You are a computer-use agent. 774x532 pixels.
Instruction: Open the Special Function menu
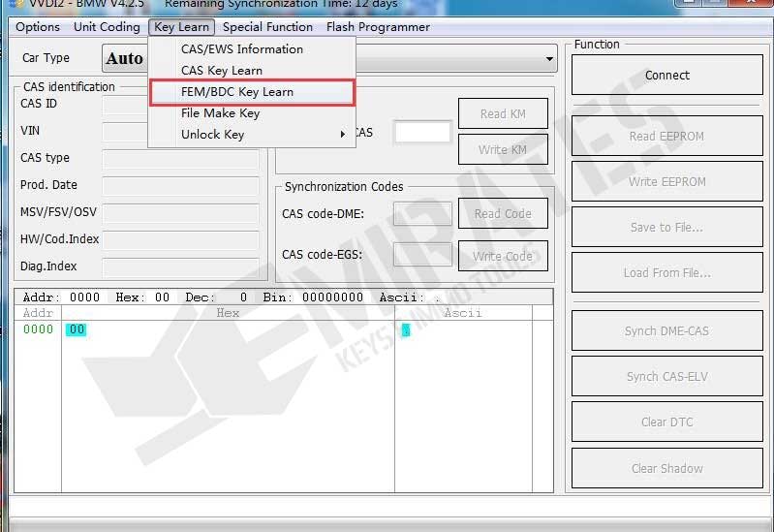point(267,27)
